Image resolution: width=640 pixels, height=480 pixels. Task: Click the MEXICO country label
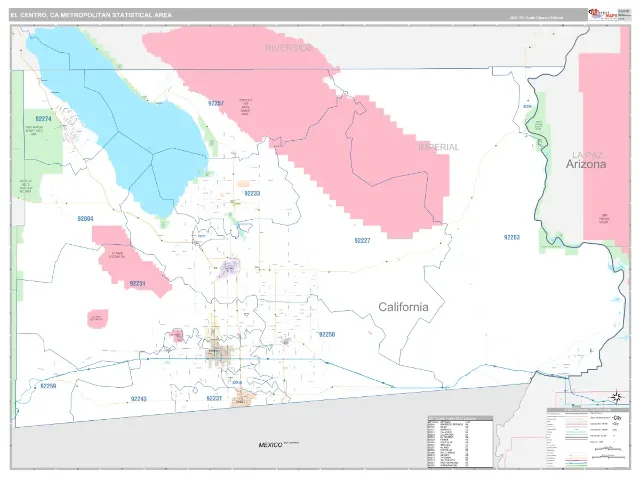click(270, 444)
